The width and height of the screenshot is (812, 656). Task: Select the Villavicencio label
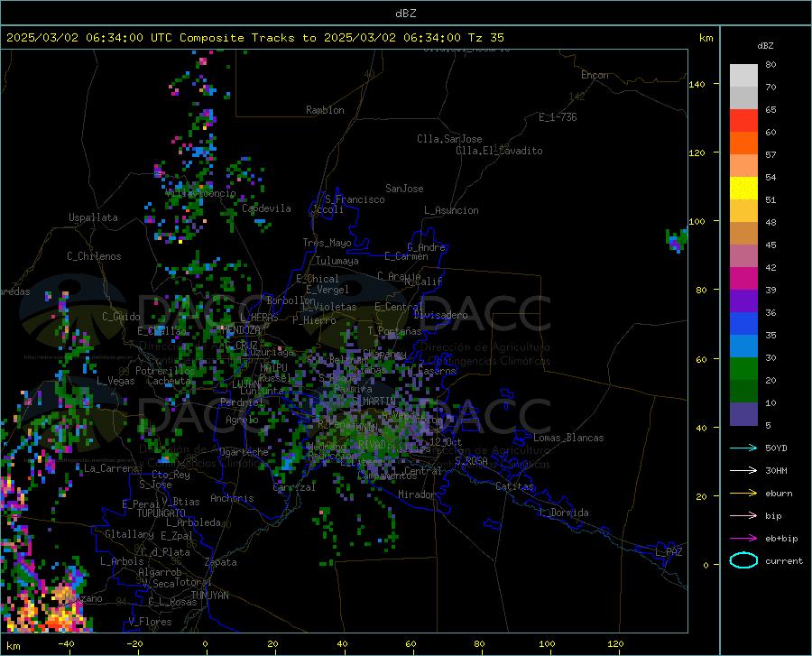[201, 193]
